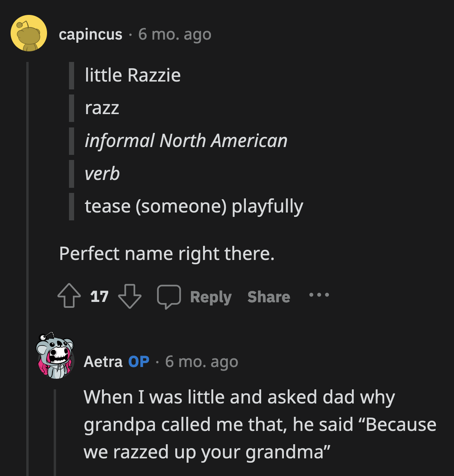Open Aetra's profile link

point(104,361)
